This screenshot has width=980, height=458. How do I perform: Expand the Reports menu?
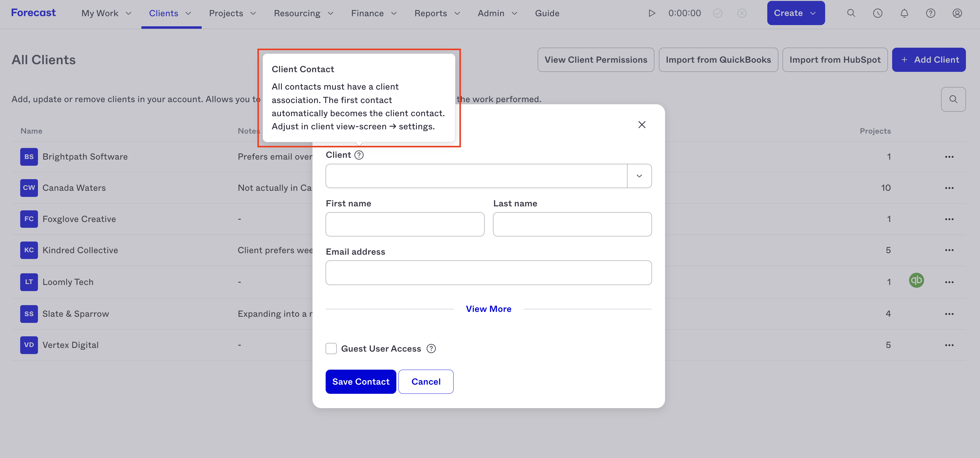[x=437, y=13]
